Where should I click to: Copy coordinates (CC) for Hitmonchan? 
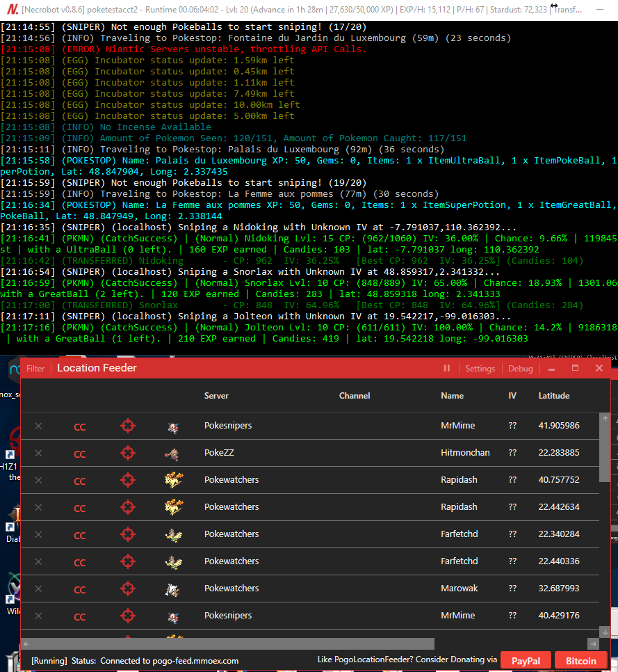point(80,454)
